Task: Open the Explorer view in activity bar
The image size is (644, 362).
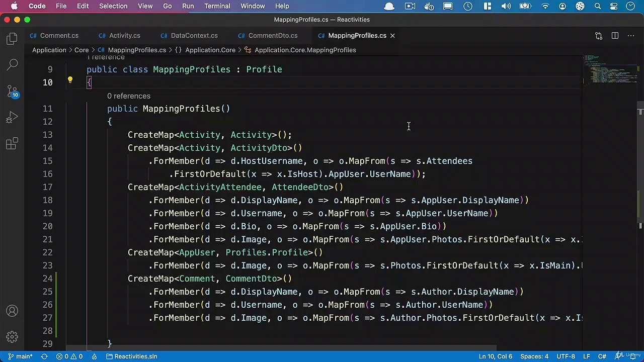Action: 12,39
